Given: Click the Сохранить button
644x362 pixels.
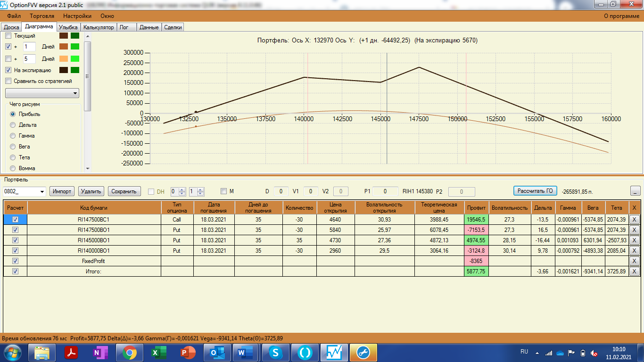Looking at the screenshot, I should pyautogui.click(x=124, y=191).
